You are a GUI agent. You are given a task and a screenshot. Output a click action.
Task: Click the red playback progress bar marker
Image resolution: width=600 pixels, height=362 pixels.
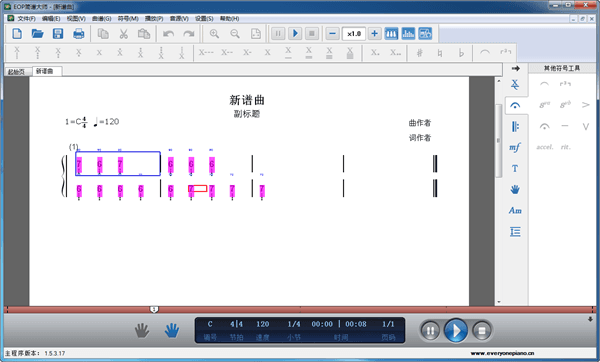(154, 309)
